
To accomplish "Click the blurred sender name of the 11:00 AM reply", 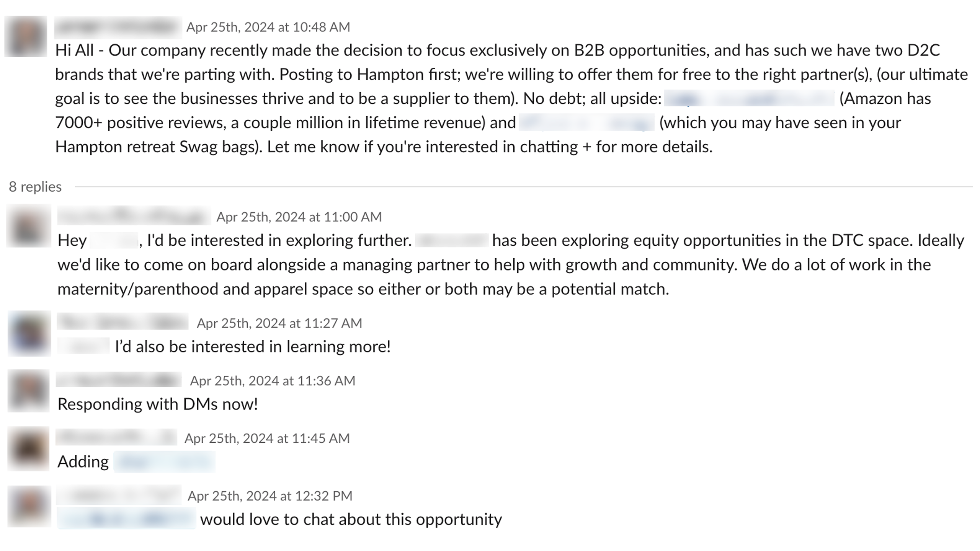I will [134, 216].
